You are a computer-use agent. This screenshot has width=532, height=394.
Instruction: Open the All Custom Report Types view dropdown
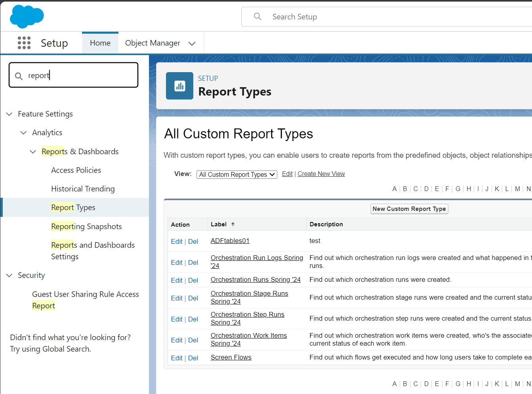click(237, 174)
